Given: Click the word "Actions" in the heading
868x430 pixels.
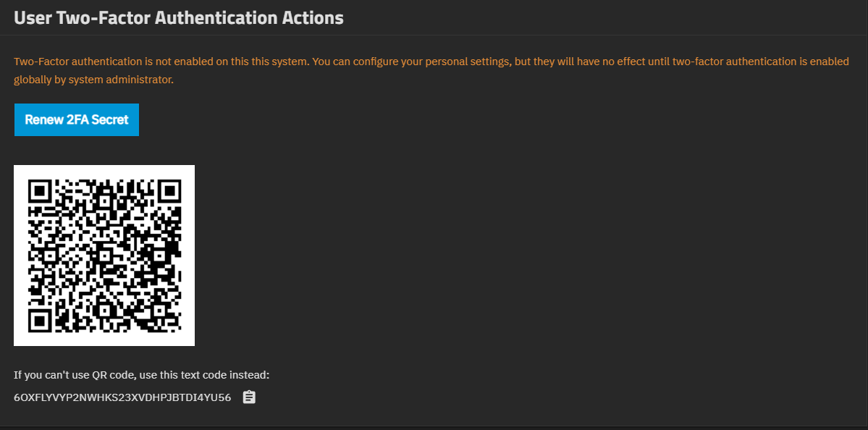Looking at the screenshot, I should pos(314,18).
